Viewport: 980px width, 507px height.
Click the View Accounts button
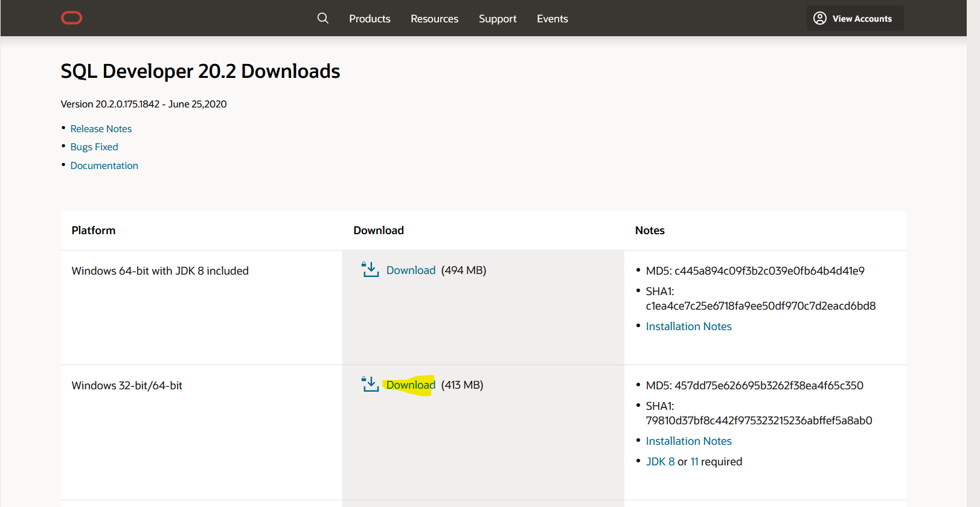coord(855,18)
